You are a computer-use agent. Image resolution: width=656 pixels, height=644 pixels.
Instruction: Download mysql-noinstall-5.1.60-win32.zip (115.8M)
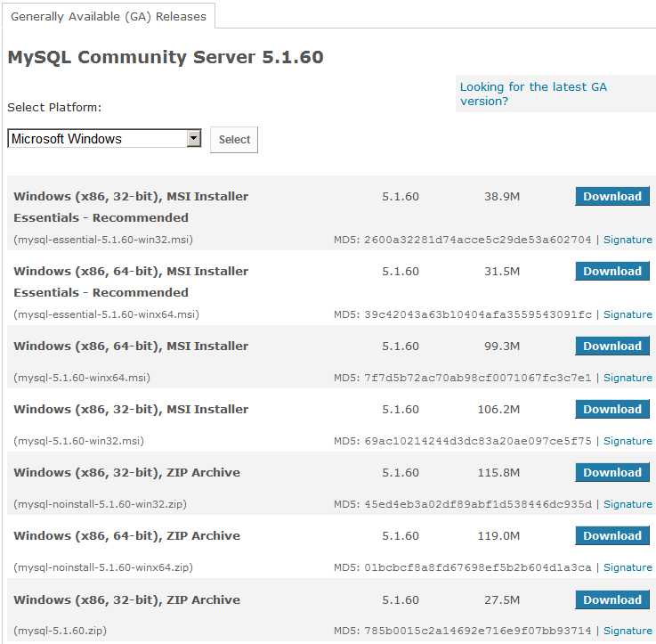tap(612, 472)
